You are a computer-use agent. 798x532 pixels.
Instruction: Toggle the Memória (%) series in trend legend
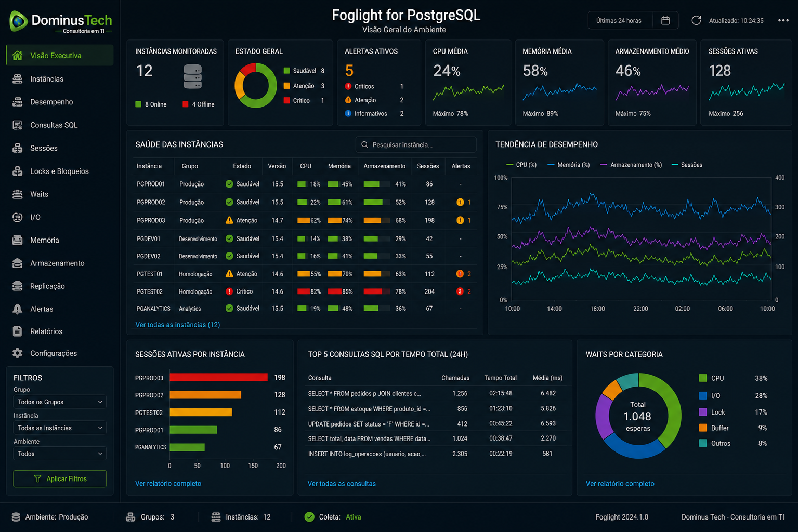coord(569,165)
